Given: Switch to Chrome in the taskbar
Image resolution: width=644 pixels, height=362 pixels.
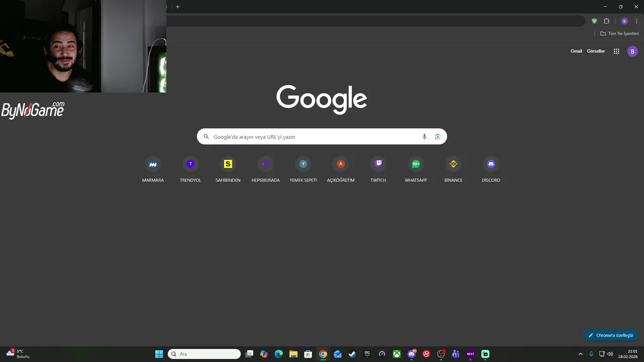Looking at the screenshot, I should click(x=323, y=354).
